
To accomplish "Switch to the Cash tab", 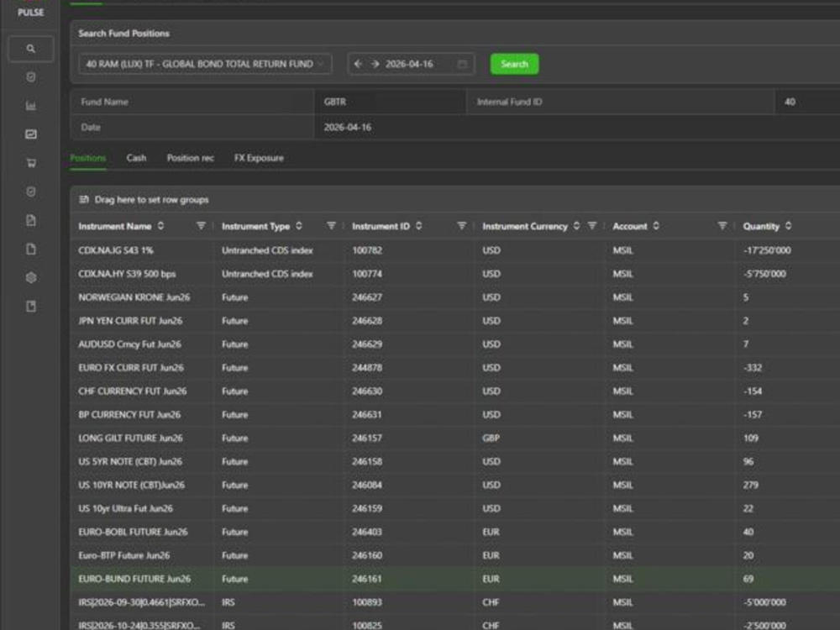I will 136,158.
